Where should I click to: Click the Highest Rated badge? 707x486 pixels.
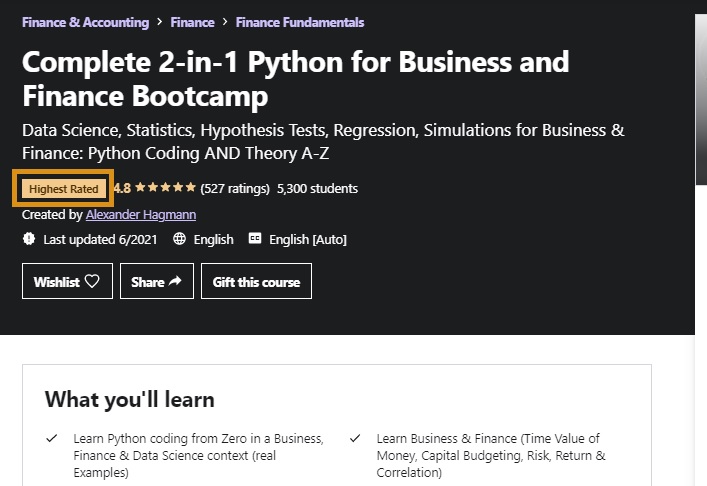click(64, 188)
